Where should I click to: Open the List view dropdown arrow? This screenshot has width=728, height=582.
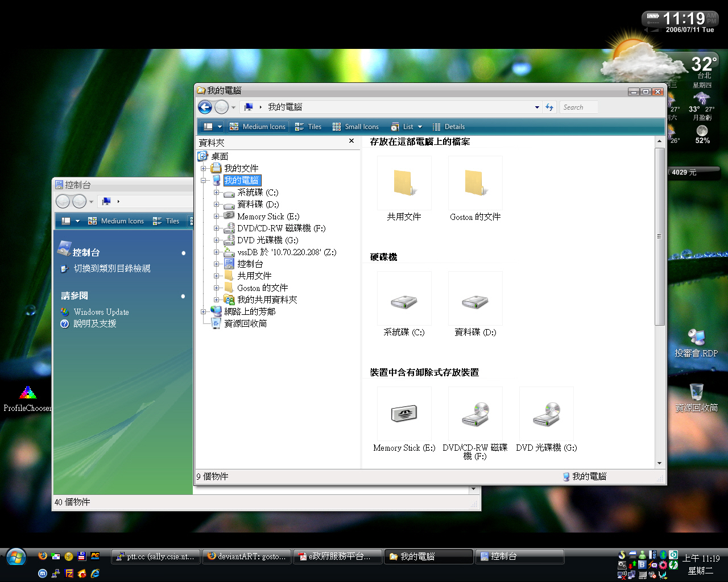coord(420,127)
